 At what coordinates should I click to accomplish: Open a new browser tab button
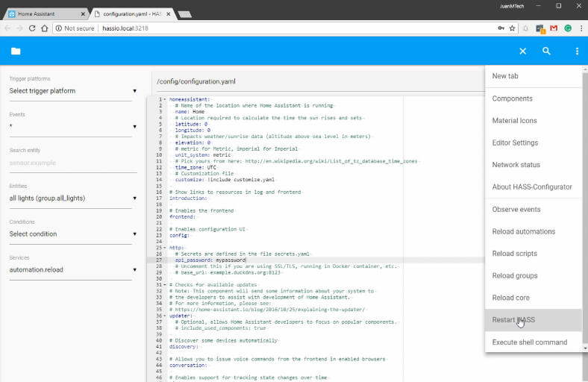[184, 14]
